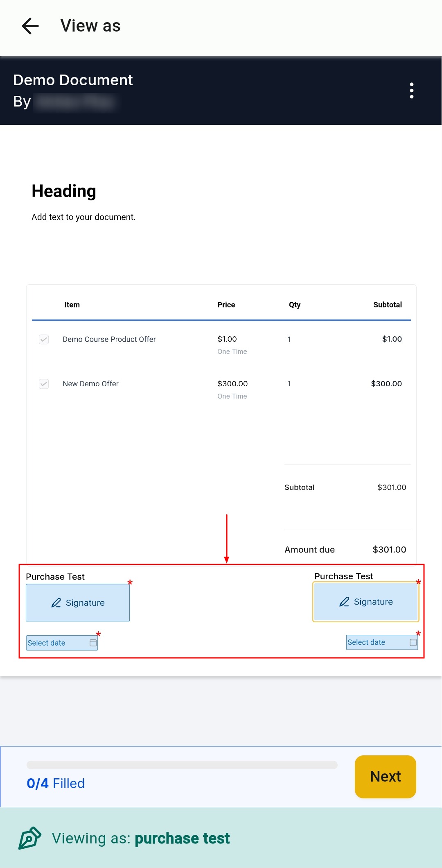Open the right date field's calendar icon

[x=413, y=642]
